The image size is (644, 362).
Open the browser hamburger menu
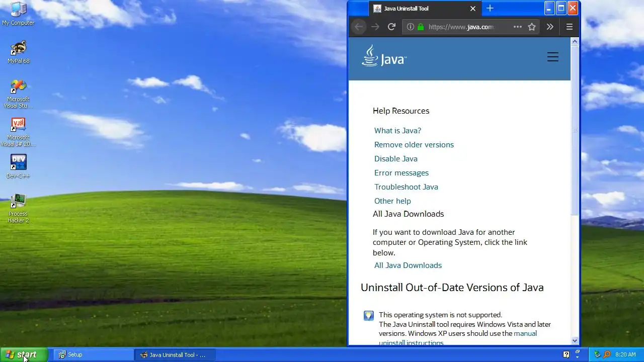point(570,27)
